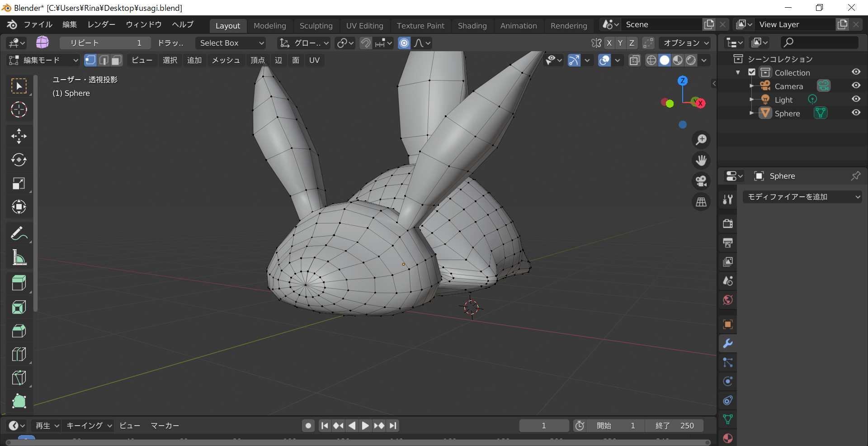
Task: Toggle X-ray view button
Action: pyautogui.click(x=635, y=60)
